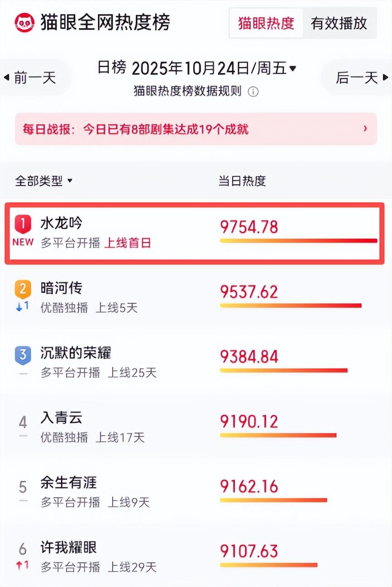Open the 沉默的荣耀 series entry
Viewport: 392px width, 587px height.
pos(76,353)
